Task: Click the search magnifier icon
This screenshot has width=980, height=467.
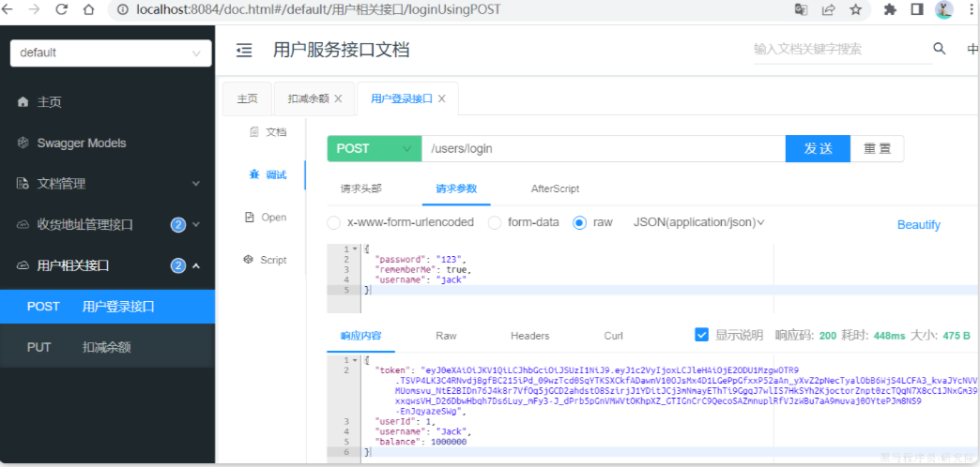Action: [939, 49]
